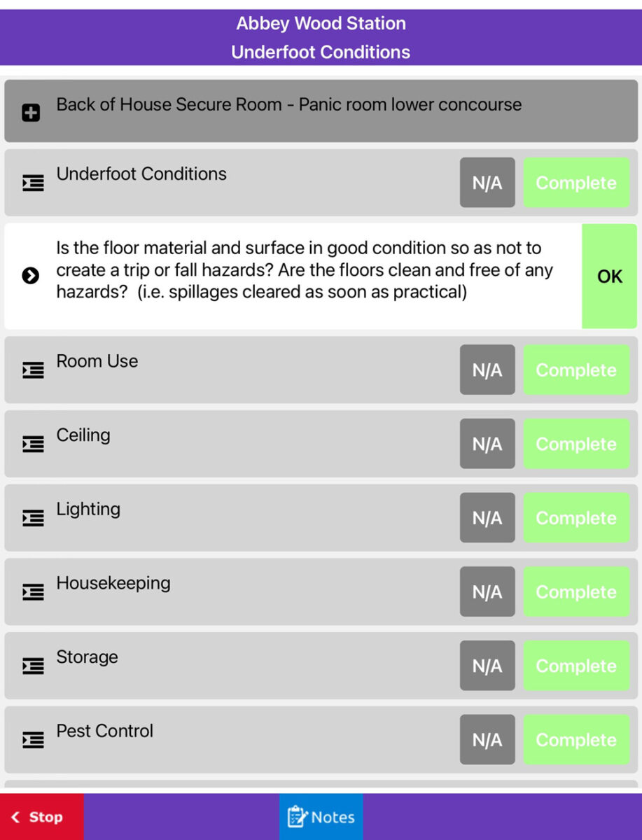Viewport: 642px width, 840px height.
Task: Click the indent list icon beside Underfoot Conditions
Action: tap(33, 183)
